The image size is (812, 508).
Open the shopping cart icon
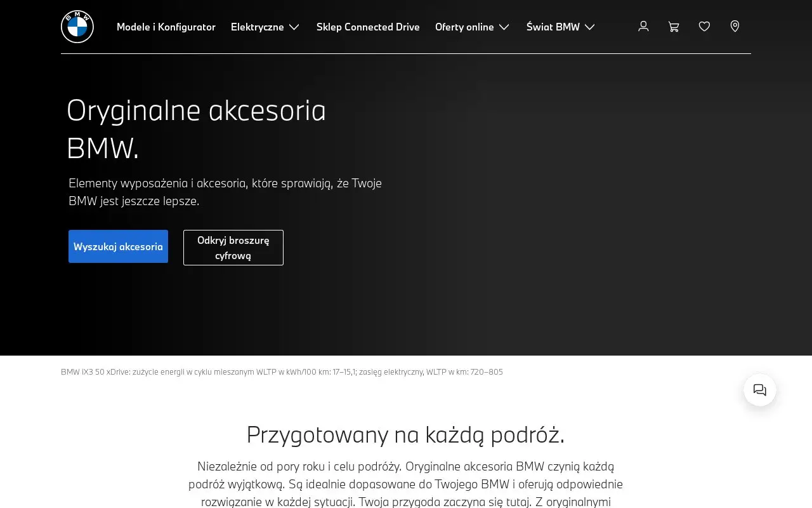(674, 27)
